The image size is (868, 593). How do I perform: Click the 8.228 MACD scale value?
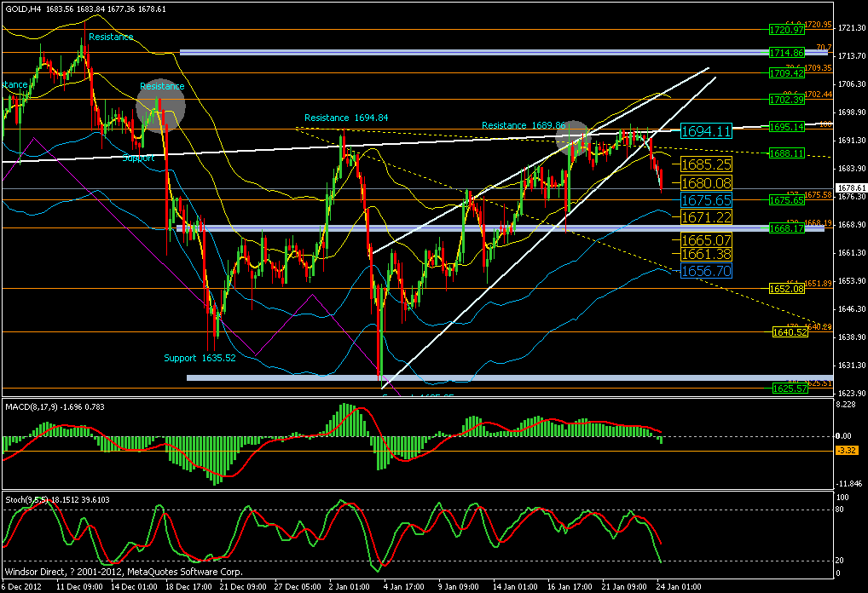(x=845, y=405)
